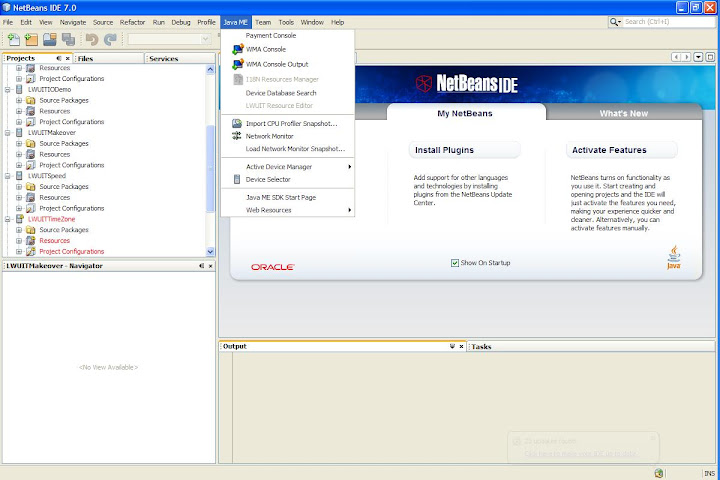Click the search magnifier icon
This screenshot has width=720, height=480.
pos(613,22)
